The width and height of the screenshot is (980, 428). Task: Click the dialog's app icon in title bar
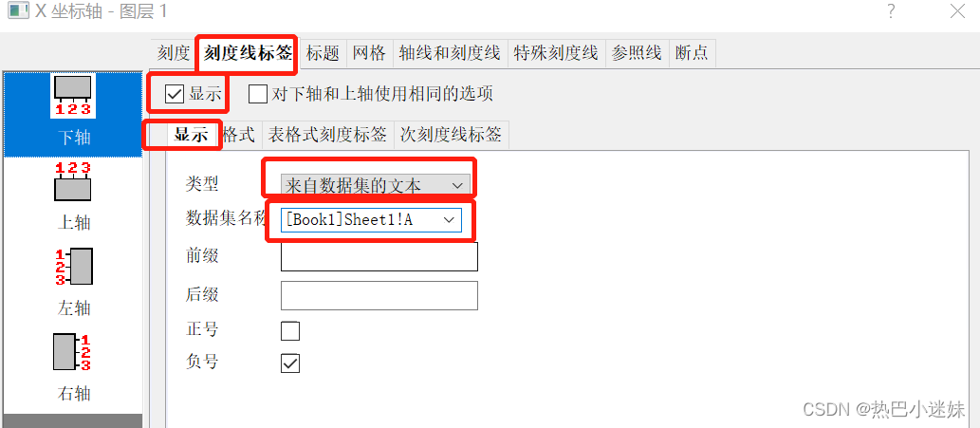point(18,10)
